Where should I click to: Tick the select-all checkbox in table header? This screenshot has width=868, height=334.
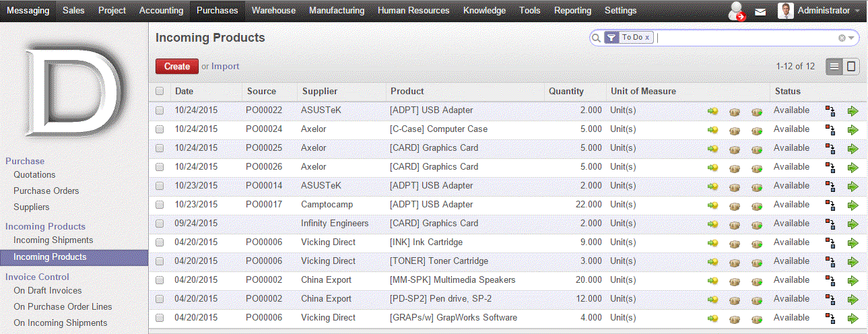click(x=160, y=92)
